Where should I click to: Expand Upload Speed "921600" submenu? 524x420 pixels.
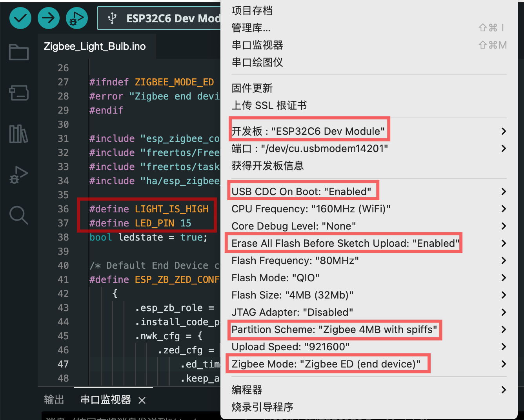369,347
